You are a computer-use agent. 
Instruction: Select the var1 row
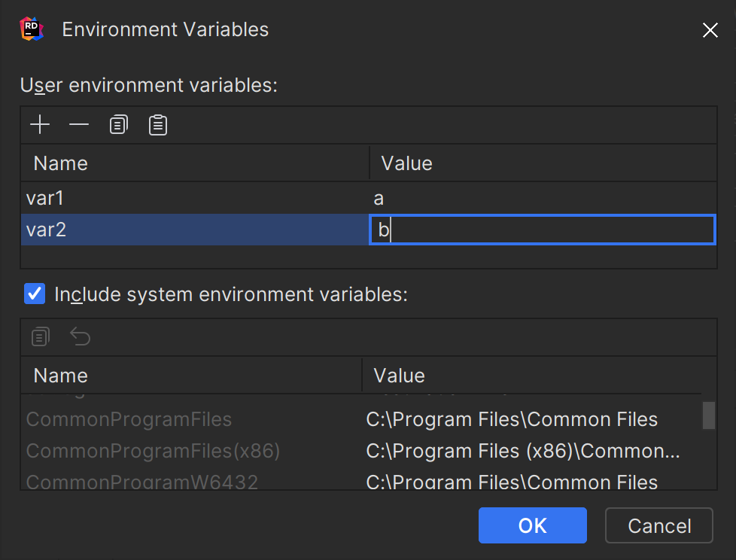coord(151,198)
